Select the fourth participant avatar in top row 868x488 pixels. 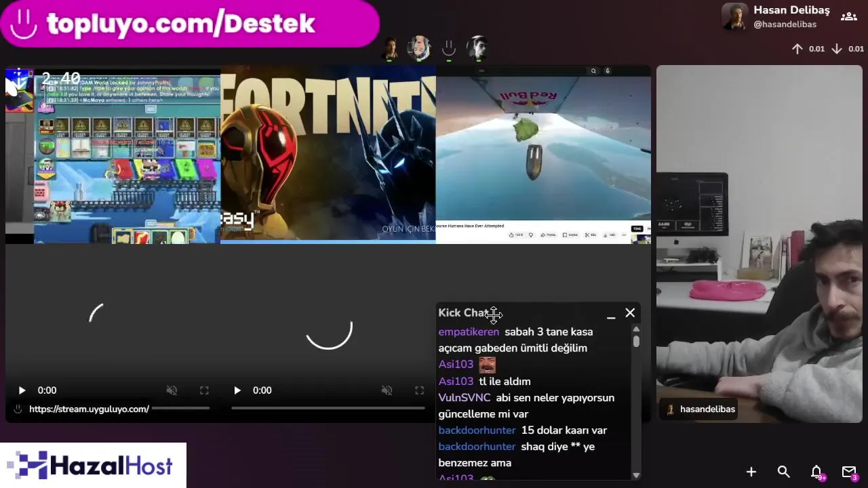[x=478, y=48]
